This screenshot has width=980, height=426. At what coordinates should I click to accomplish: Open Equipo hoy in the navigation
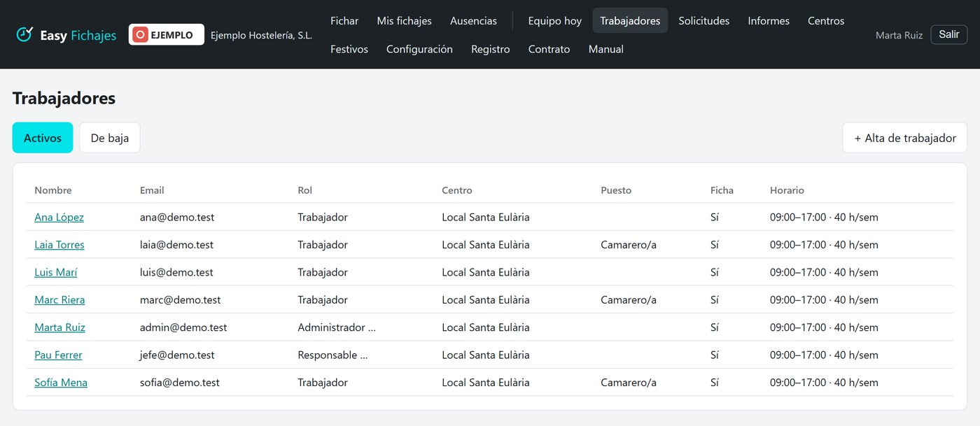tap(555, 21)
